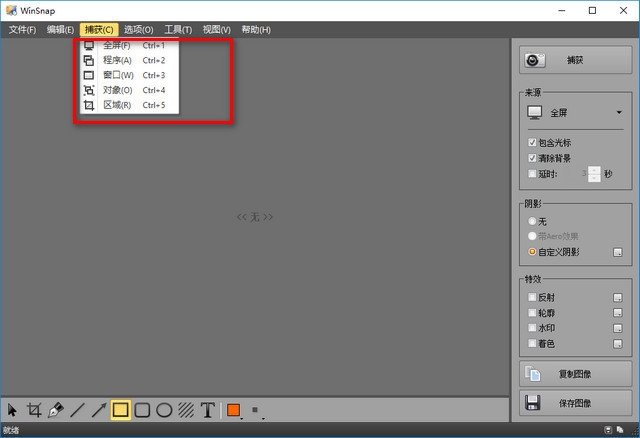Choose 区域(R) Ctrl+5 from capture menu
Image resolution: width=640 pixels, height=438 pixels.
pos(130,105)
